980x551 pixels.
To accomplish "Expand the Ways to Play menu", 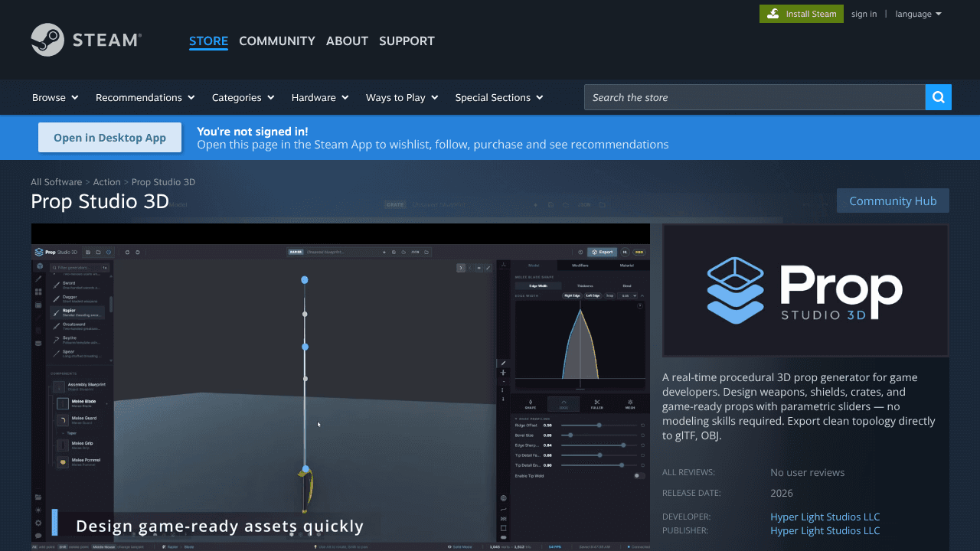I will [402, 97].
